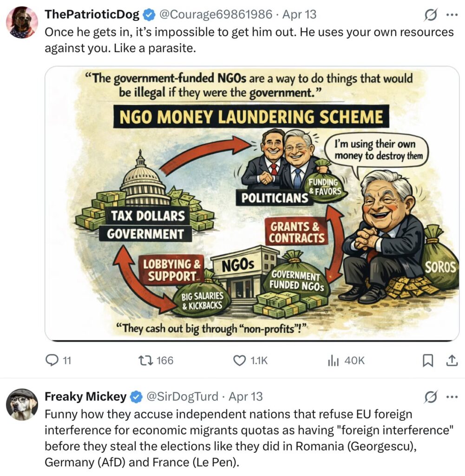Open Grok icon on Freaky Mickey's reply
The image size is (465, 476).
tap(431, 397)
